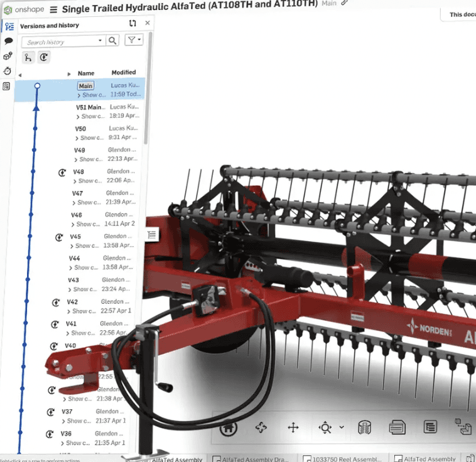Expand Show changes under V47

(x=87, y=203)
